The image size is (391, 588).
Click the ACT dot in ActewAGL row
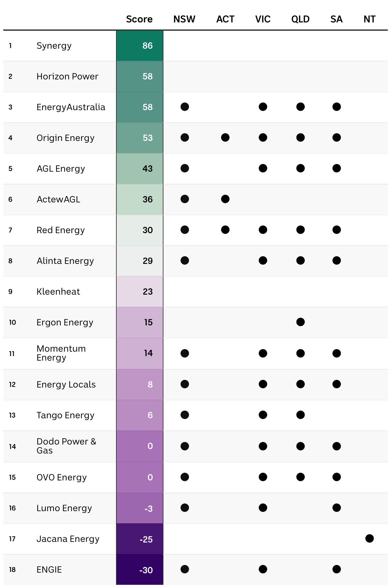[225, 199]
